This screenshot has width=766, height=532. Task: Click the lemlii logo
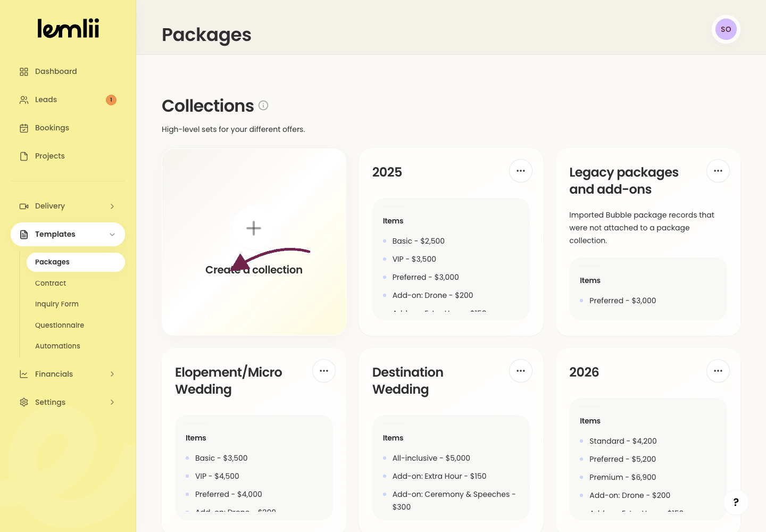click(x=68, y=29)
